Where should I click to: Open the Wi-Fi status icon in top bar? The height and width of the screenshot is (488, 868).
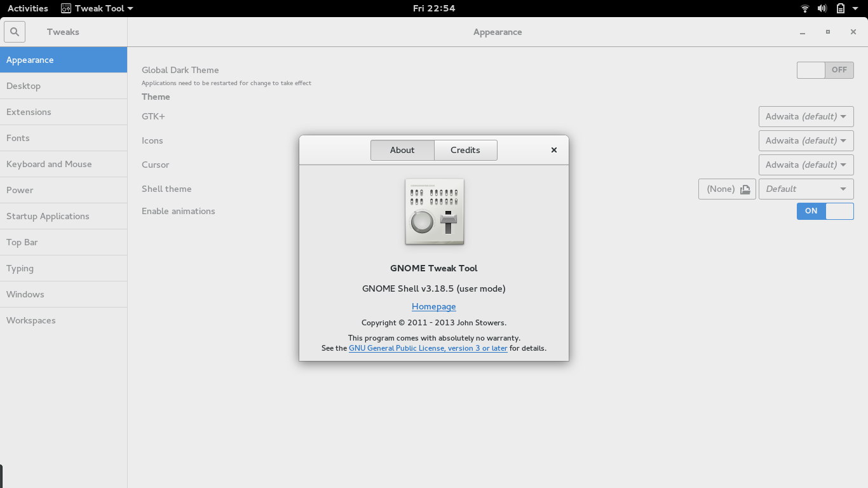(x=805, y=8)
